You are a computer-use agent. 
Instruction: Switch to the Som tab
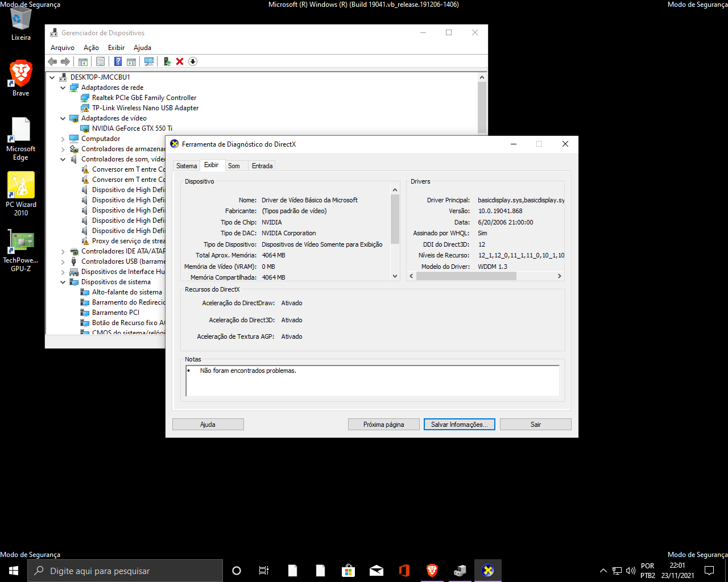click(234, 166)
